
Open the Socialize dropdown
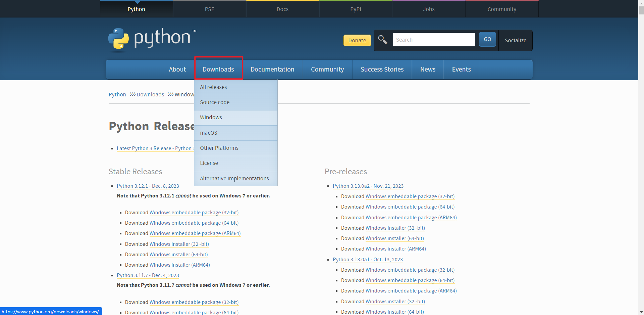point(516,40)
